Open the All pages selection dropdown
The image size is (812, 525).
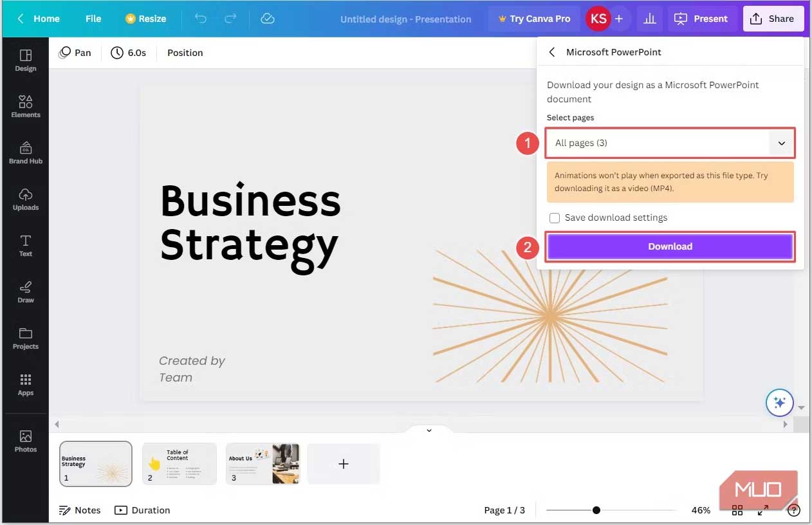click(x=670, y=143)
